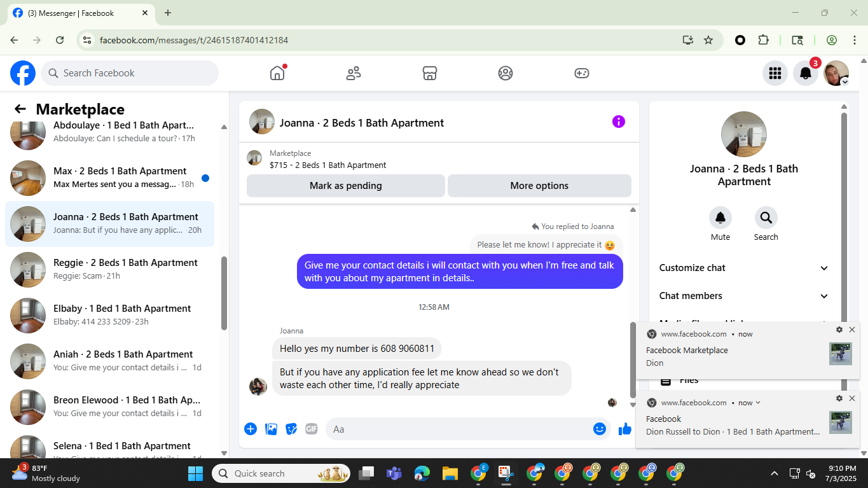Image resolution: width=868 pixels, height=488 pixels.
Task: Open the Facebook Home icon
Action: tap(277, 73)
